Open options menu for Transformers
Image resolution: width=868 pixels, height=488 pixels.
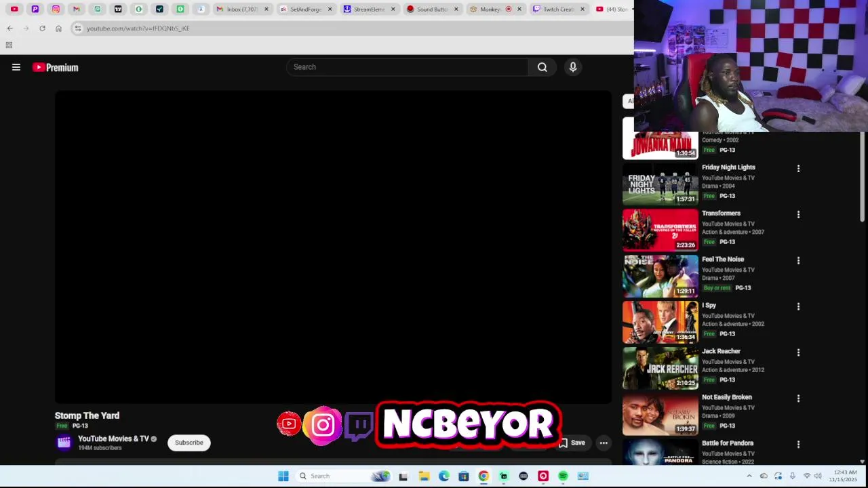click(798, 214)
